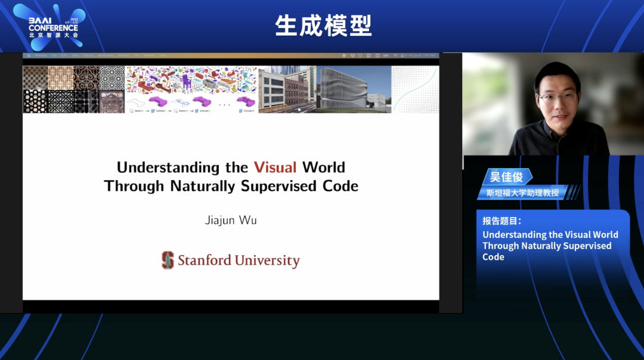Click the 北京智源大会 text under logo
The image size is (644, 360).
(x=54, y=35)
